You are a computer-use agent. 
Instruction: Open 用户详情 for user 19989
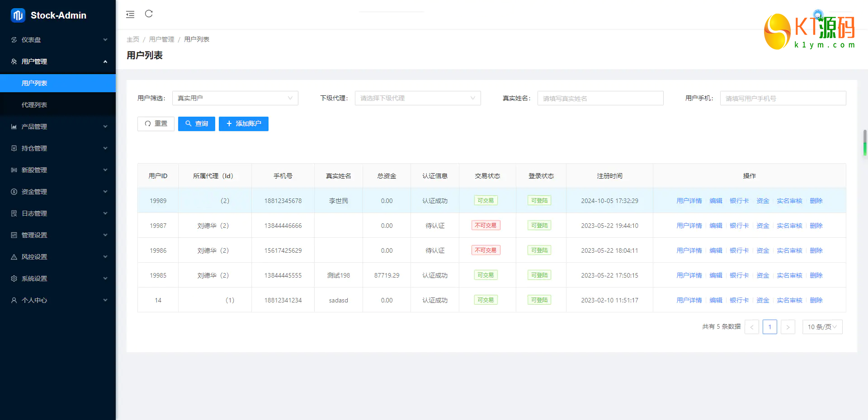pyautogui.click(x=689, y=201)
